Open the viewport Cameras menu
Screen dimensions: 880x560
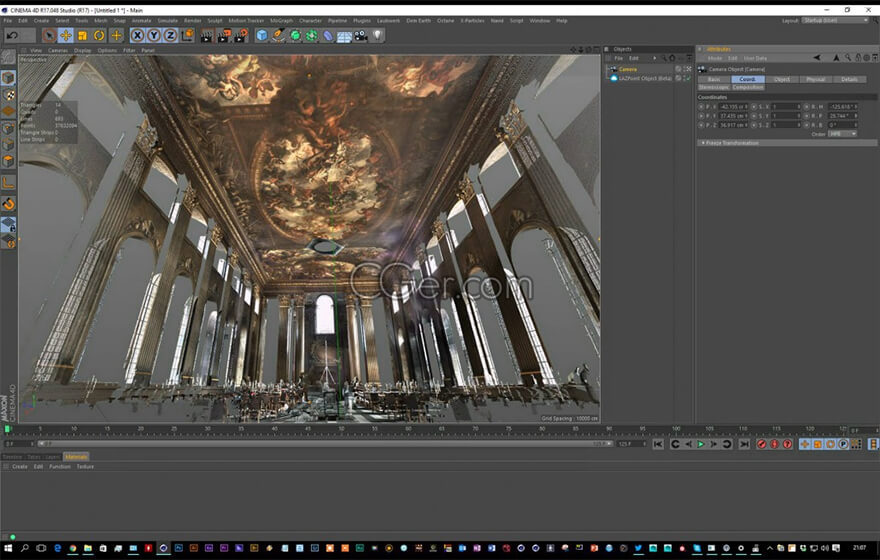coord(58,51)
